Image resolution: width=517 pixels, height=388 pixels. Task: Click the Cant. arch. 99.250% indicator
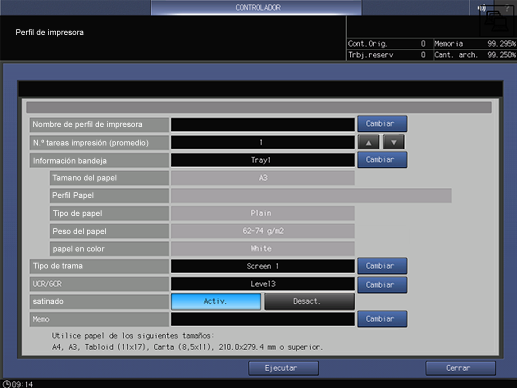pyautogui.click(x=475, y=55)
